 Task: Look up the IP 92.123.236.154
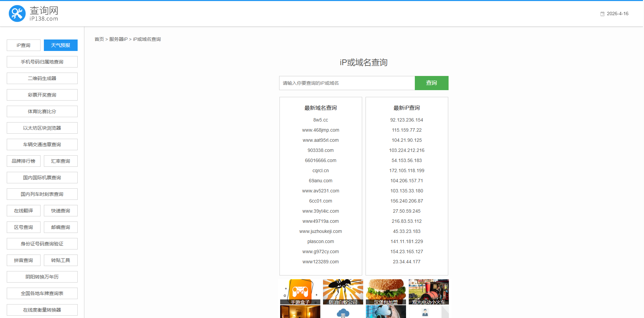click(406, 120)
